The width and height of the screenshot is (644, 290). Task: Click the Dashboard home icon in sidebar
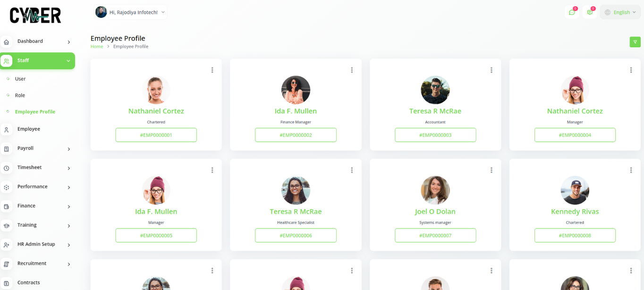[x=7, y=42]
